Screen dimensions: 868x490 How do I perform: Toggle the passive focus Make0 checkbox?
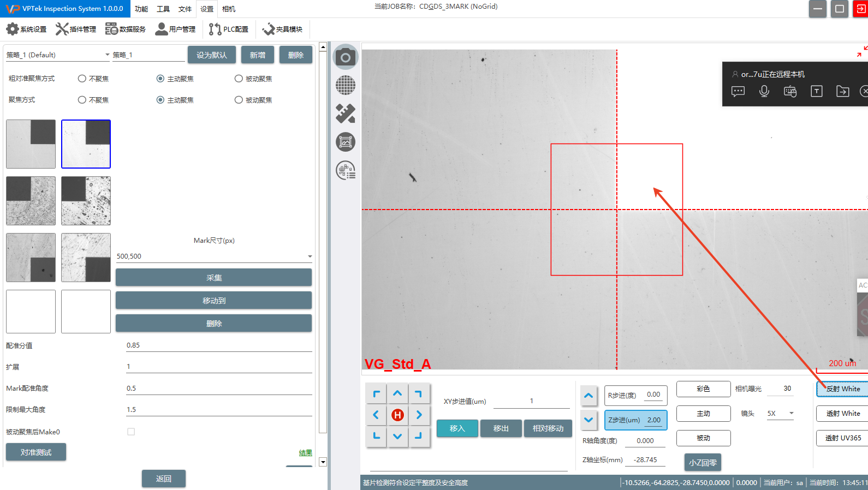coord(131,432)
